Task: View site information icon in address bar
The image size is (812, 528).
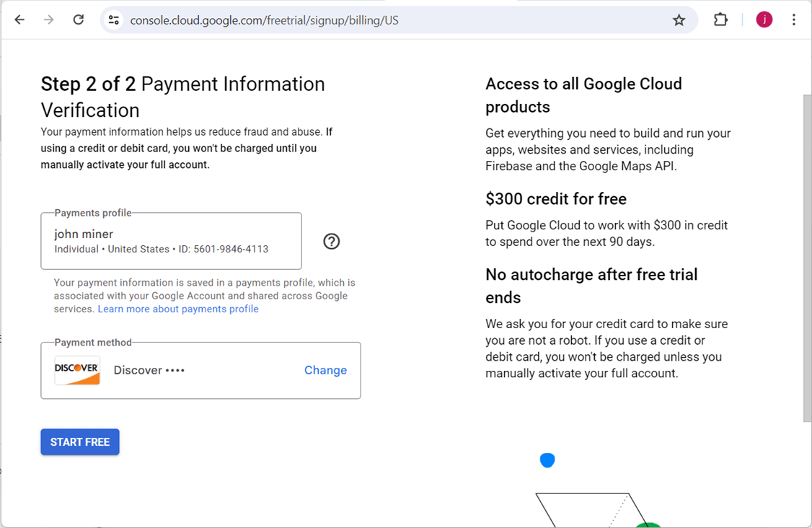Action: (x=114, y=20)
